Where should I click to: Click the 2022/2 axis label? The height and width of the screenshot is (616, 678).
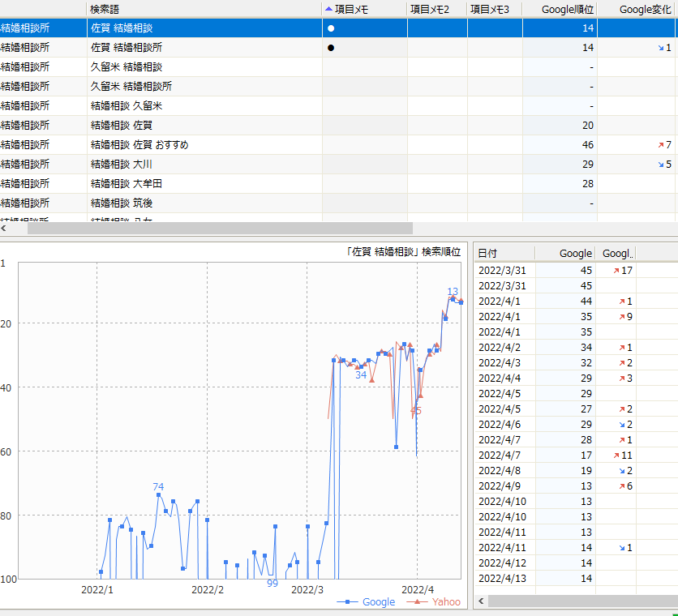click(x=208, y=590)
